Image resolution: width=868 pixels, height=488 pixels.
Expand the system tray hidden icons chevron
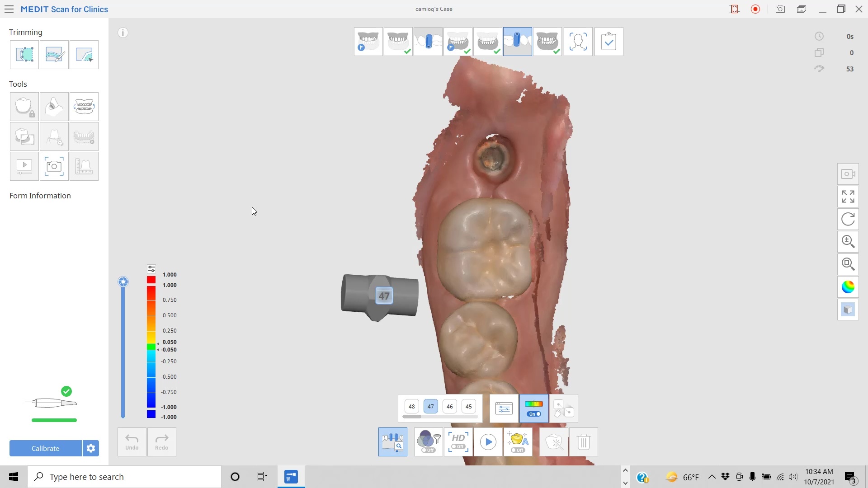pyautogui.click(x=712, y=477)
